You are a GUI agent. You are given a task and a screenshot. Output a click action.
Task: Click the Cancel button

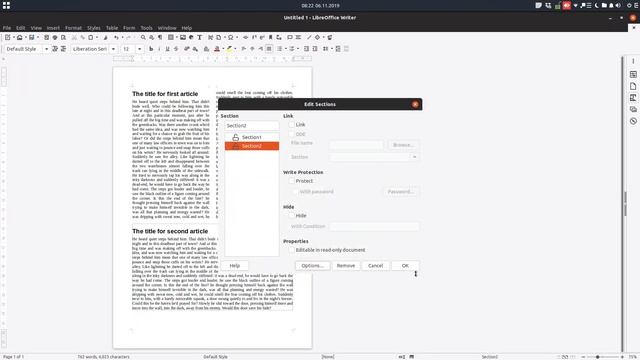(x=375, y=266)
